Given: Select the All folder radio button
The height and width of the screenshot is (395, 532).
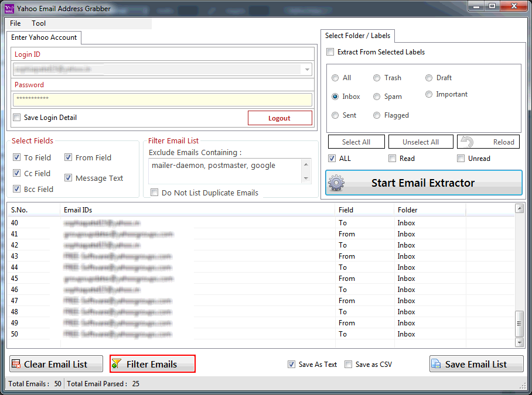Looking at the screenshot, I should pyautogui.click(x=335, y=78).
